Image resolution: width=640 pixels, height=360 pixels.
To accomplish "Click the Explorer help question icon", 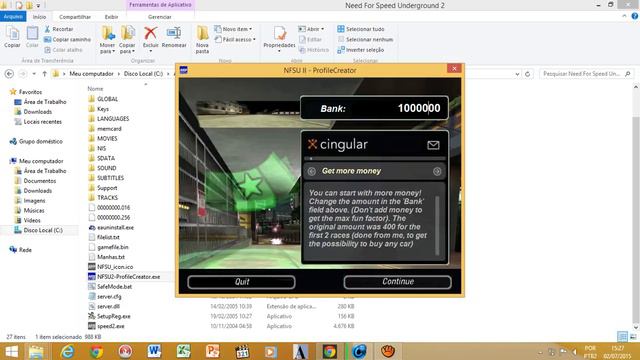I will (634, 16).
